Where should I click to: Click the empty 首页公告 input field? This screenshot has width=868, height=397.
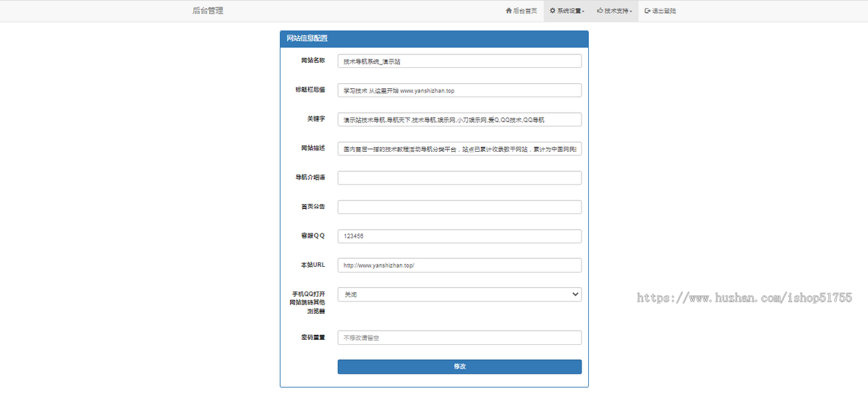(x=459, y=207)
